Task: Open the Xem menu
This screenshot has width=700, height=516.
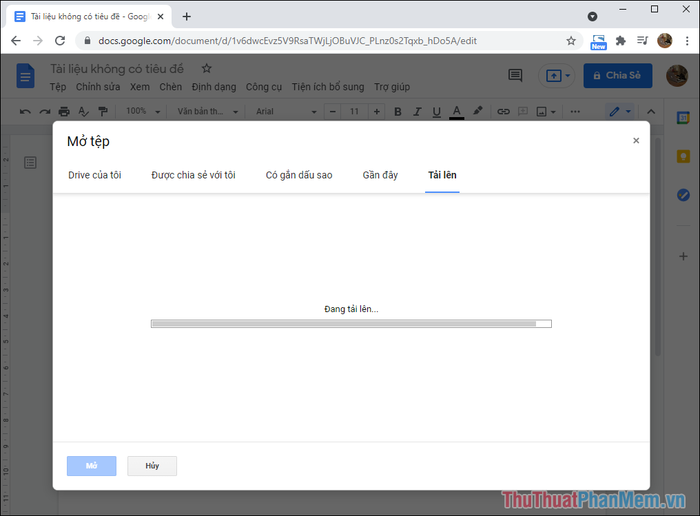Action: 140,87
